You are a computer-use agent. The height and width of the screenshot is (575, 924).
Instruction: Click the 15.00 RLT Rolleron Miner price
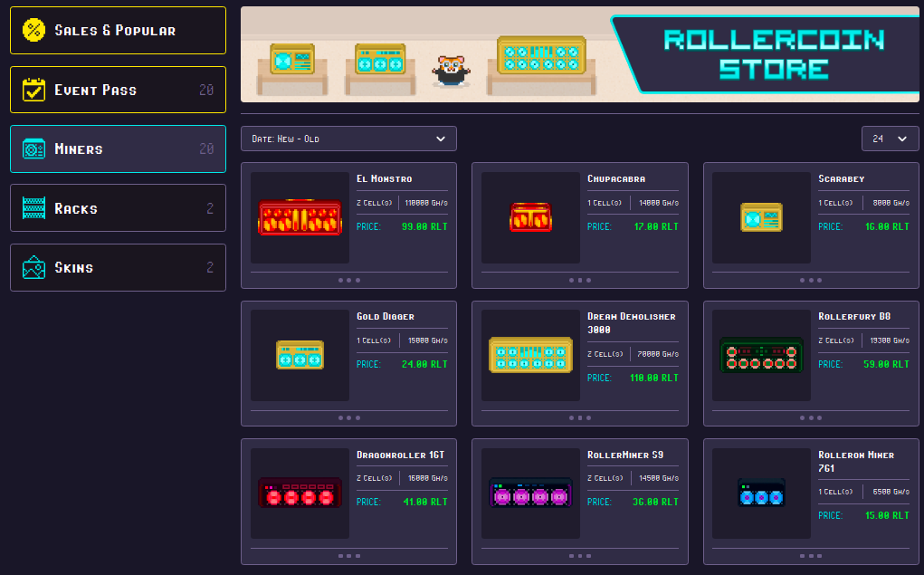tap(887, 516)
